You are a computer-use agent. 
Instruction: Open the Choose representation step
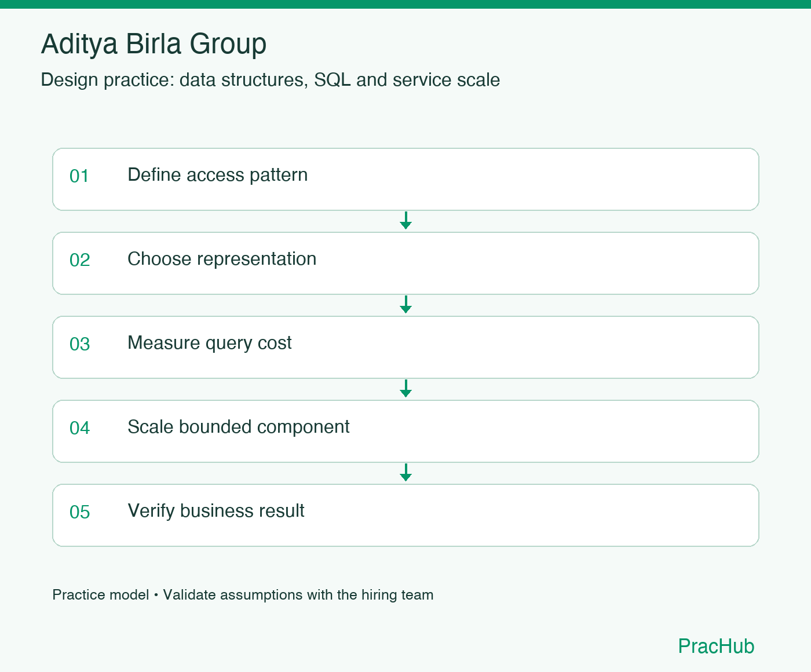405,263
